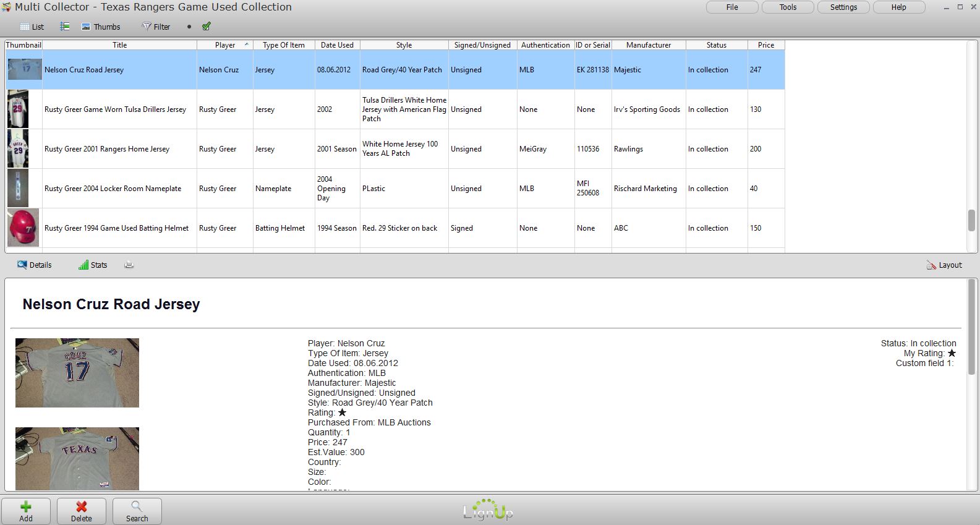980x525 pixels.
Task: Click the Search button
Action: click(137, 511)
